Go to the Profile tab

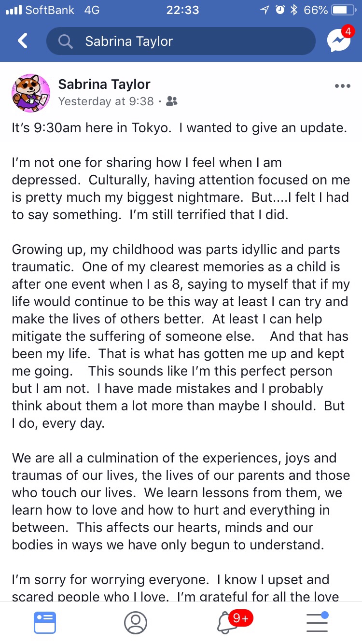[x=135, y=622]
